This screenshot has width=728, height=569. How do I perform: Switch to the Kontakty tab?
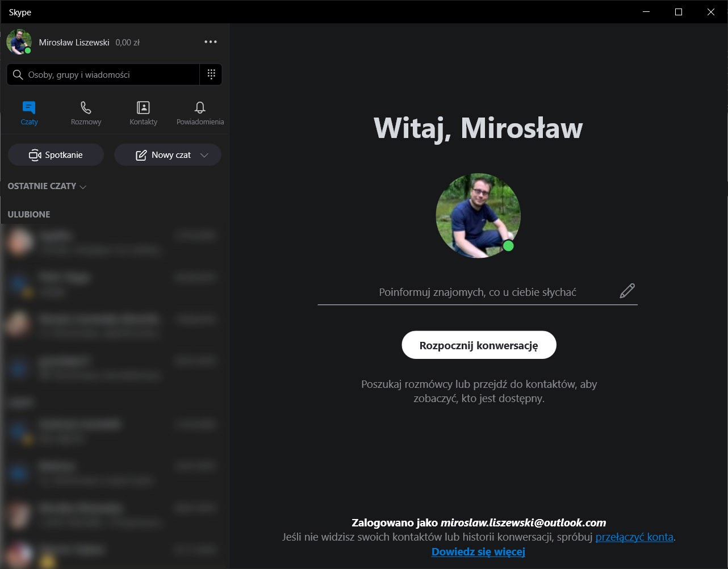pyautogui.click(x=143, y=113)
